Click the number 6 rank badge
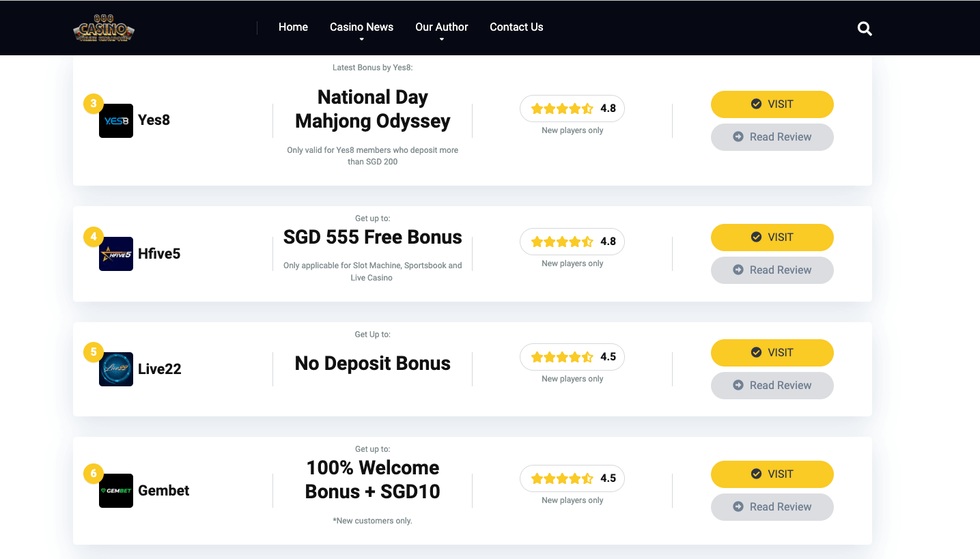This screenshot has width=980, height=559. pyautogui.click(x=93, y=473)
